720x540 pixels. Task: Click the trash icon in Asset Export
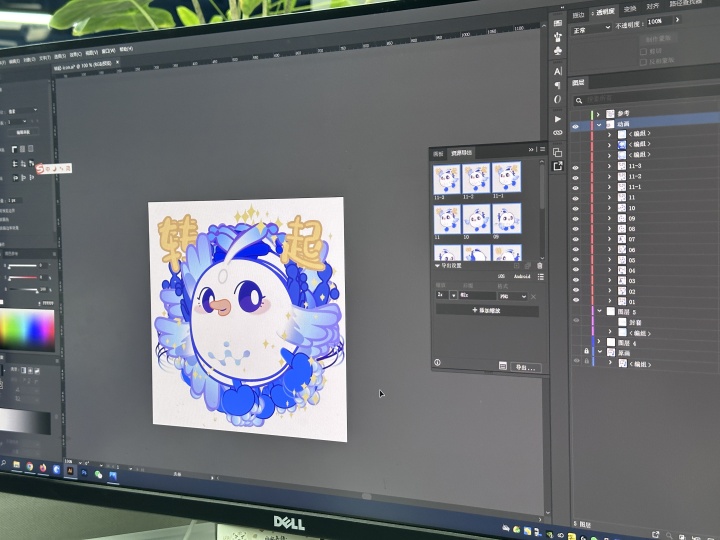tap(540, 266)
